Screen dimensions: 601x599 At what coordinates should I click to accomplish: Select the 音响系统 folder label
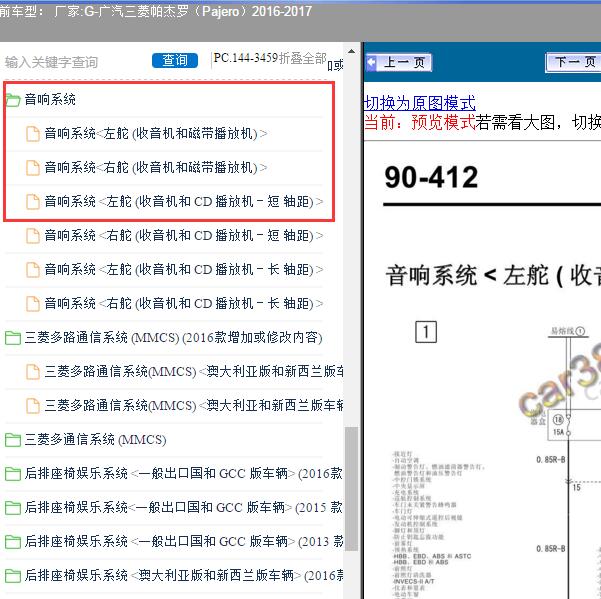point(50,99)
